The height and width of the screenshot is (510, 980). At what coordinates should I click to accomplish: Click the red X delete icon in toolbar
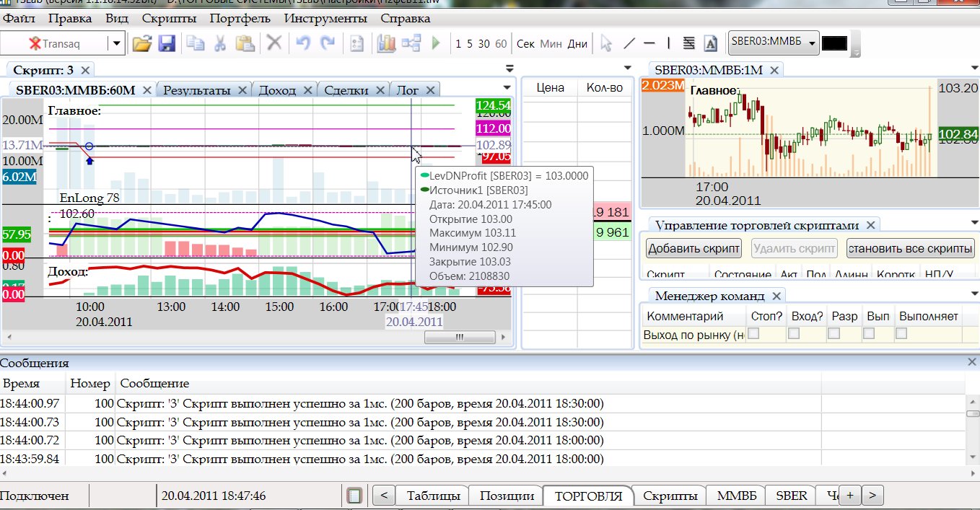point(274,43)
